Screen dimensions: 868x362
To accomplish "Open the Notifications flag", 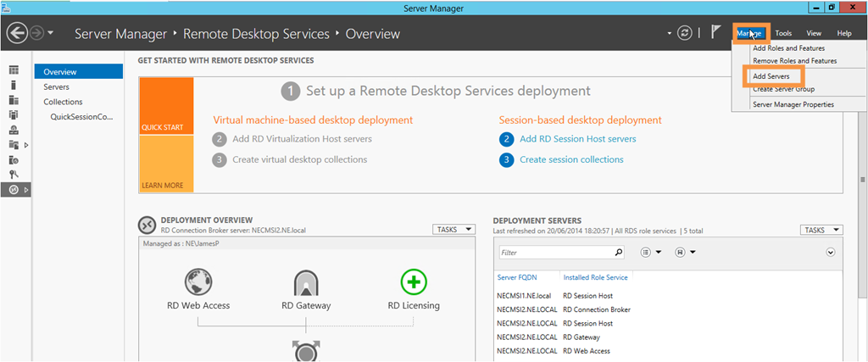I will [716, 33].
